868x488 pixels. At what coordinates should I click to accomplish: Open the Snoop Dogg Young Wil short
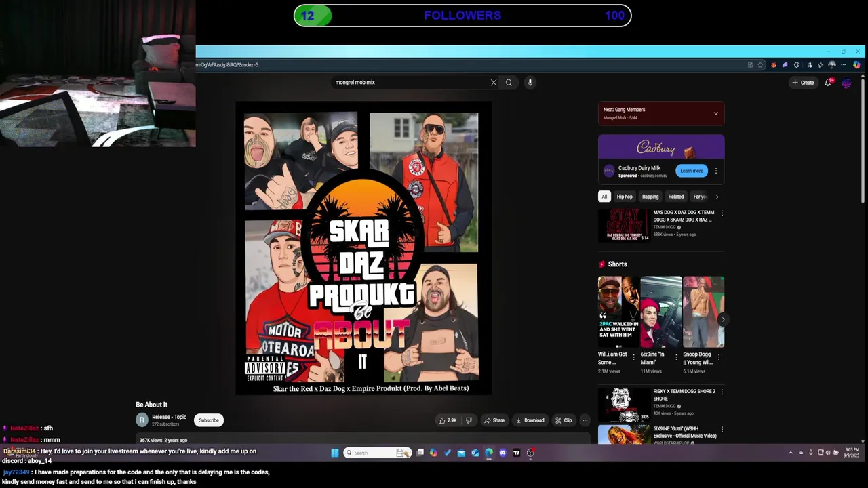[x=703, y=312]
